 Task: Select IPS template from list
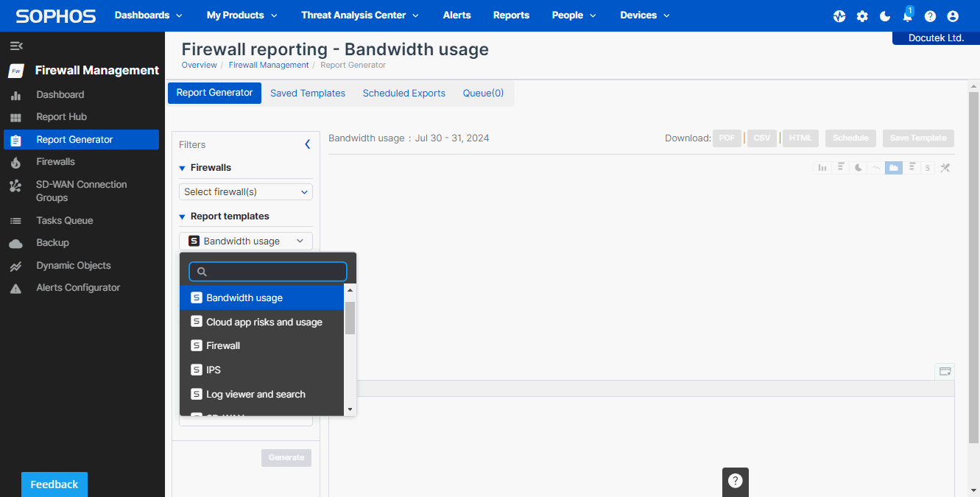(262, 370)
